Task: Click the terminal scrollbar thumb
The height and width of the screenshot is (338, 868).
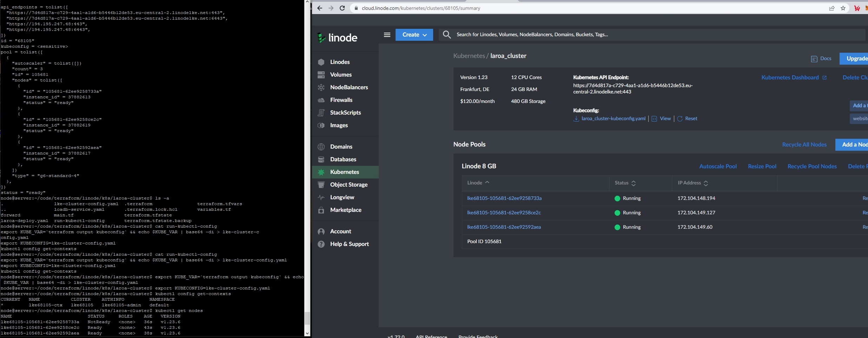Action: [307, 318]
